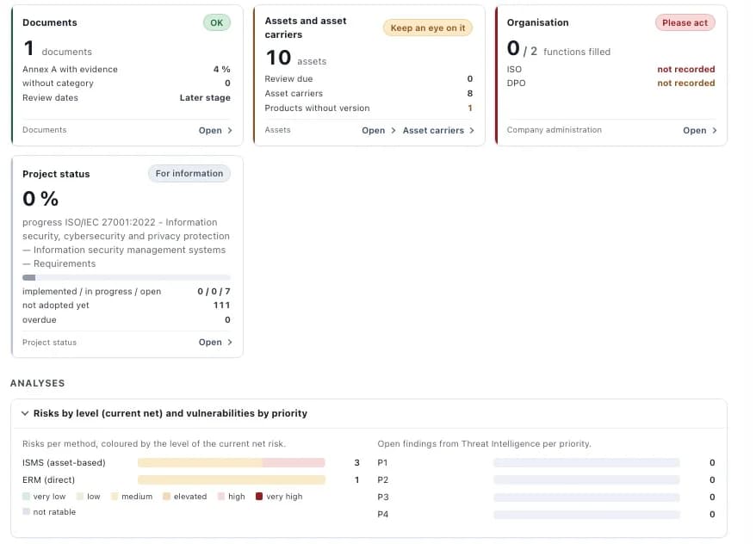Image resolution: width=756 pixels, height=544 pixels.
Task: Click the OK status badge on Documents
Action: point(216,22)
